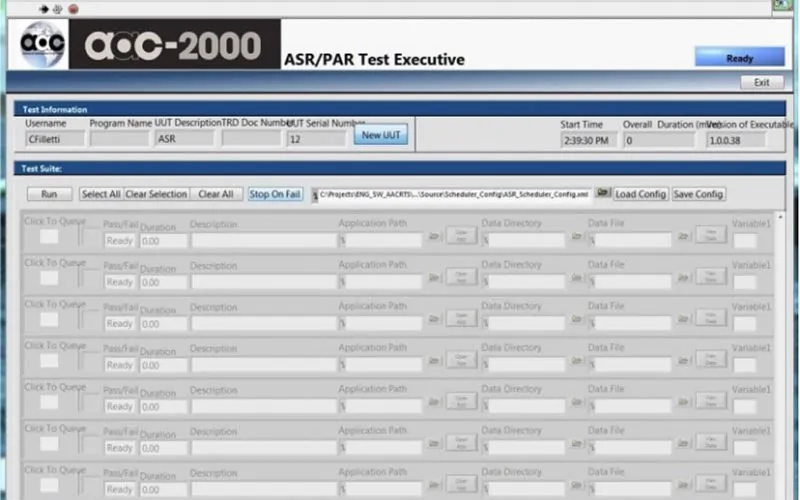Click Pass/Fail Ready indicator in third row
The width and height of the screenshot is (800, 500).
120,323
